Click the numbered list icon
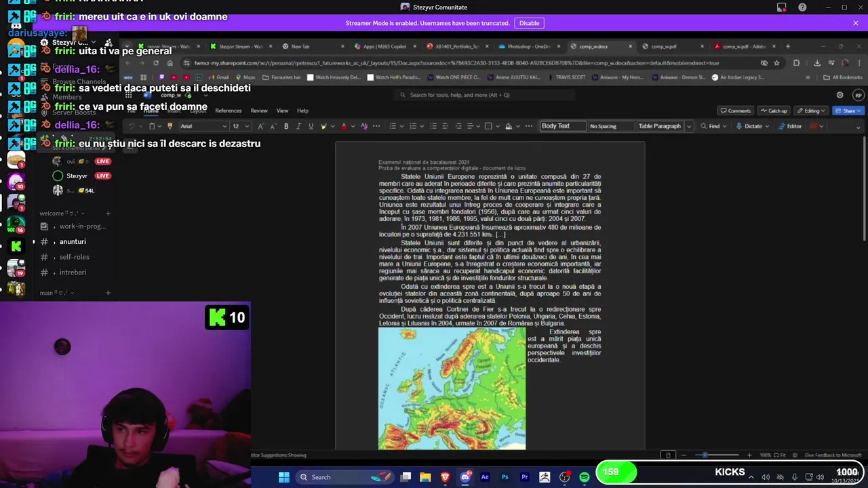This screenshot has width=868, height=488. point(412,126)
